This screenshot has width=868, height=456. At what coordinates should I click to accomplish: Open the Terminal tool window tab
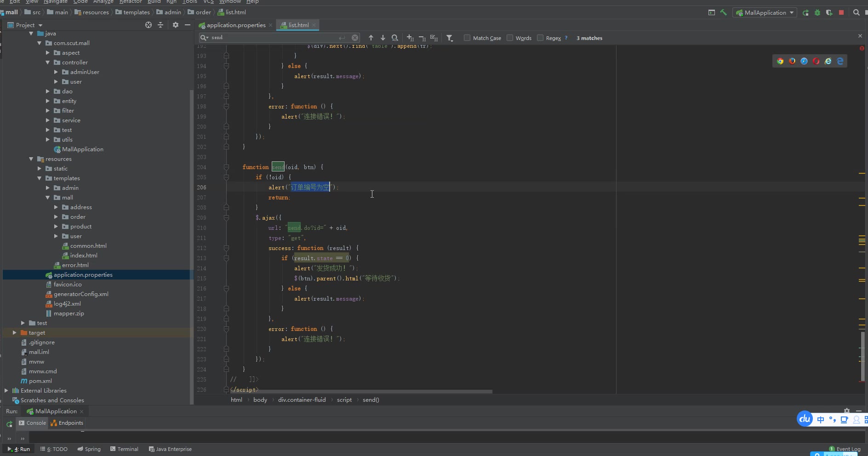[124, 449]
